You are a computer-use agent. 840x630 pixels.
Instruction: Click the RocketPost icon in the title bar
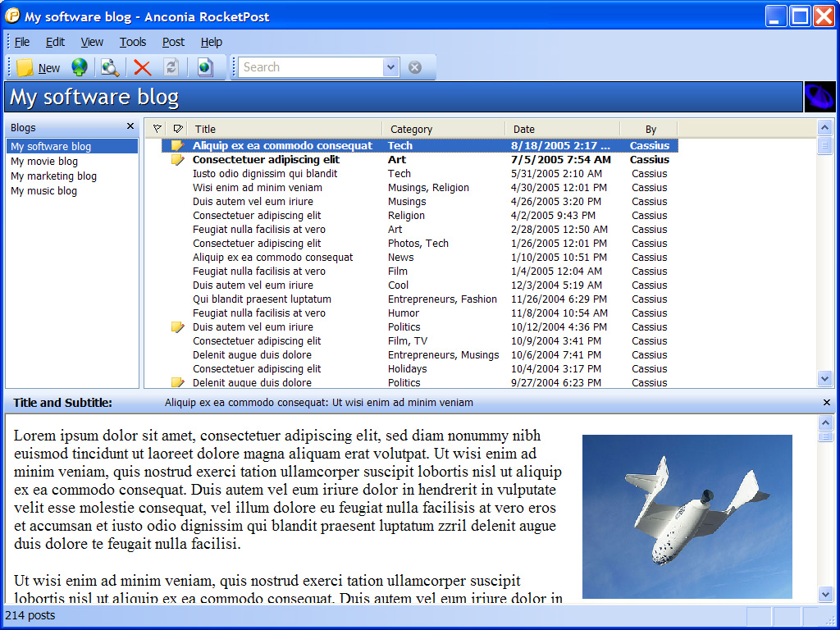(x=12, y=16)
